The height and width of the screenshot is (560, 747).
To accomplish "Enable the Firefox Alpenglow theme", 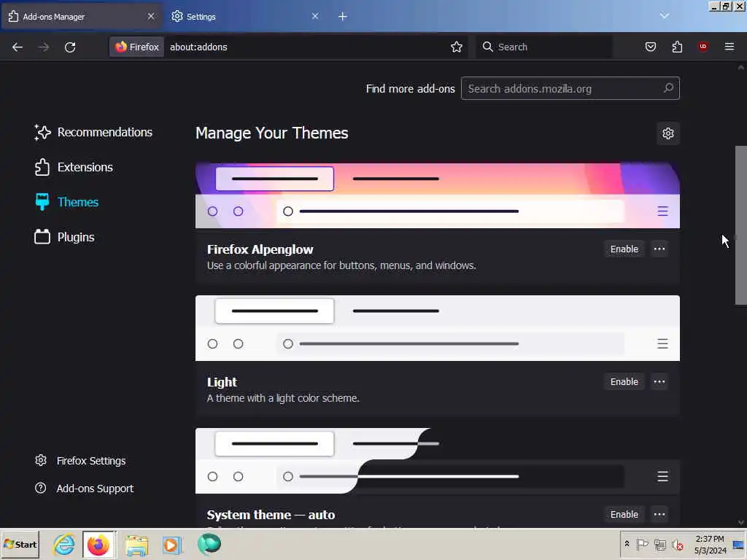I will tap(624, 249).
